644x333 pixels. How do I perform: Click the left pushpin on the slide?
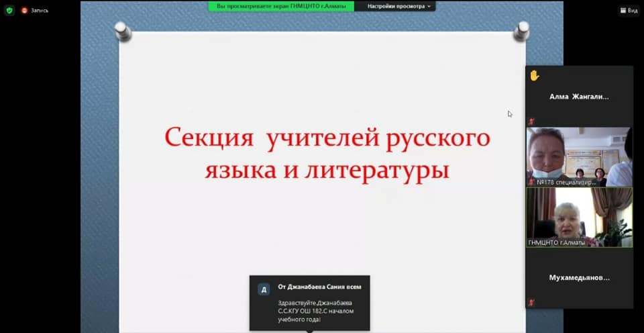point(122,30)
